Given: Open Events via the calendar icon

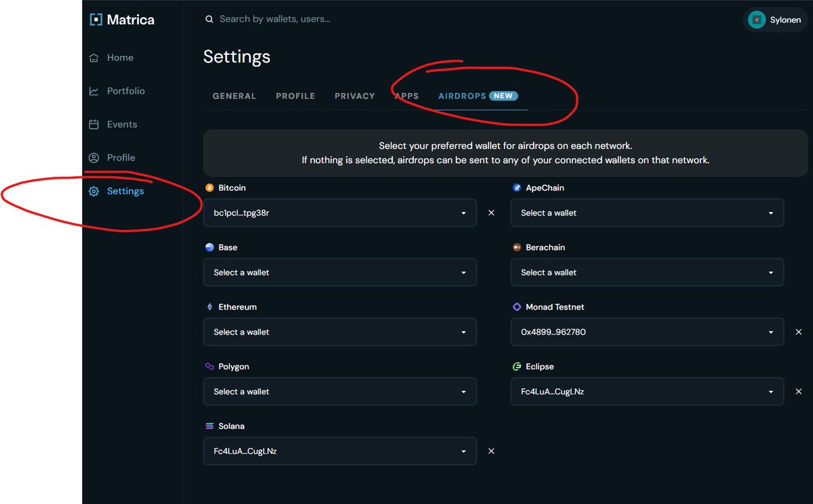Looking at the screenshot, I should 93,124.
